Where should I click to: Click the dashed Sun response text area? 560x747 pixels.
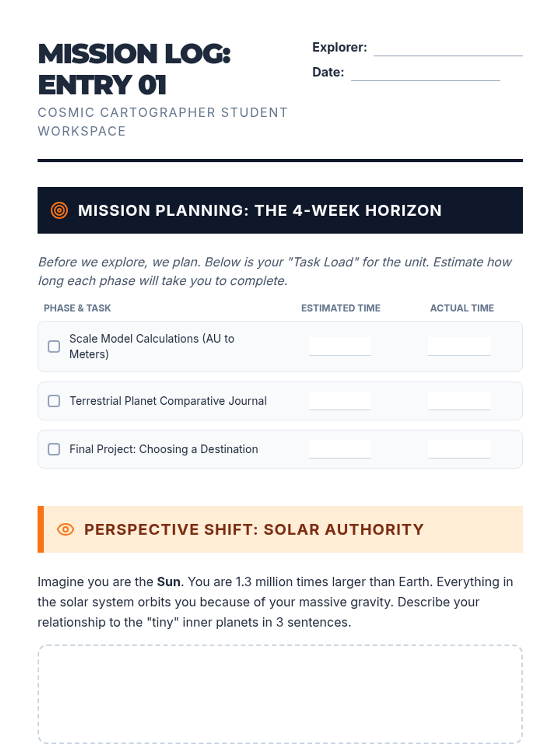coord(280,694)
